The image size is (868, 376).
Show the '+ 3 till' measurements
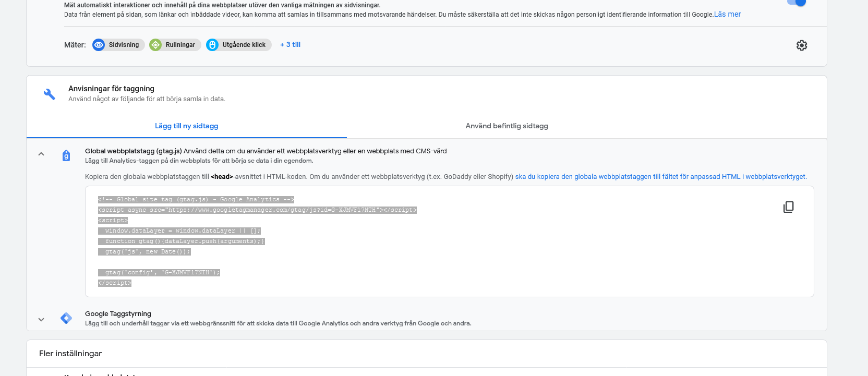290,45
